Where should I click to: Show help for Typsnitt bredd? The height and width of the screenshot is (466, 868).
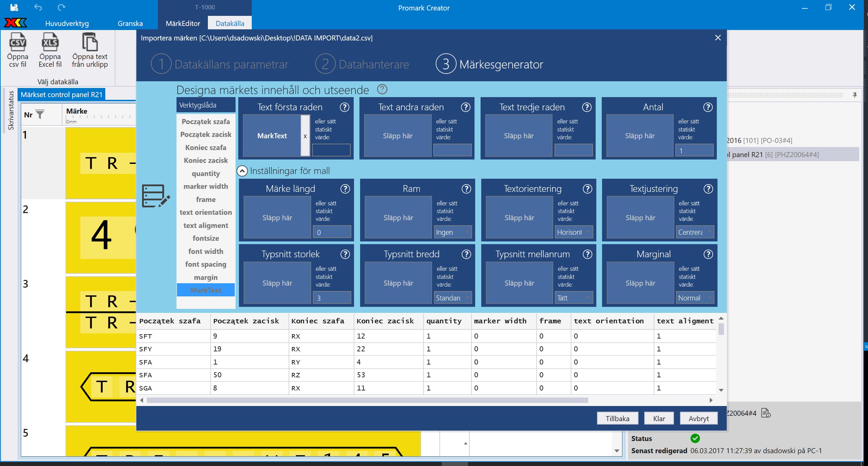(466, 254)
